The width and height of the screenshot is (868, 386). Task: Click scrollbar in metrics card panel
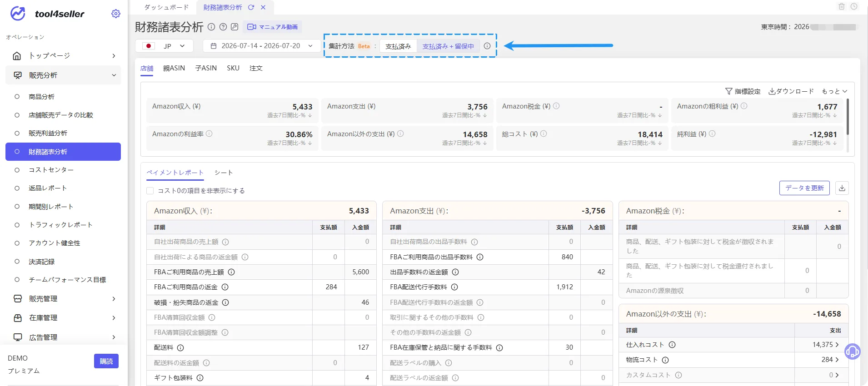point(848,117)
